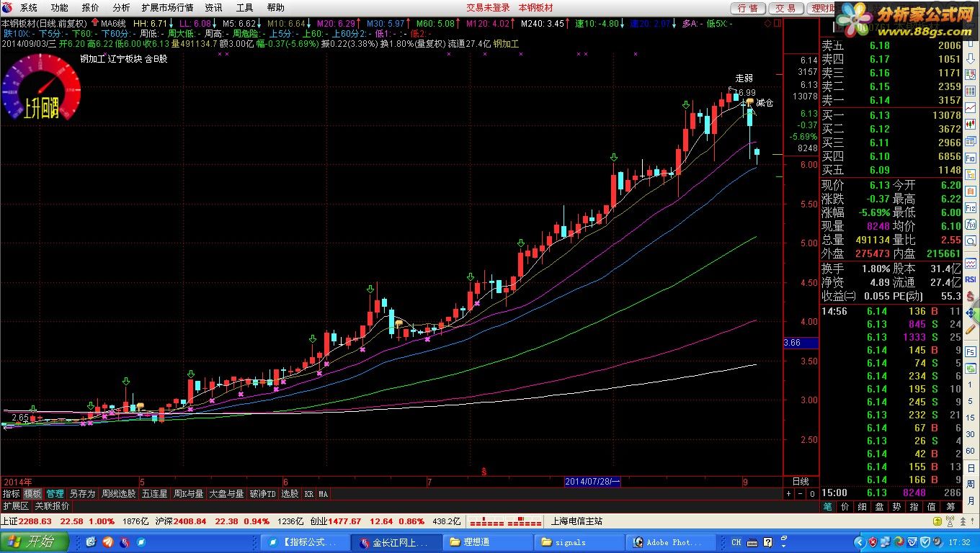Switch to the 筹 chip distribution tab
This screenshot has width=980, height=553.
pos(950,507)
